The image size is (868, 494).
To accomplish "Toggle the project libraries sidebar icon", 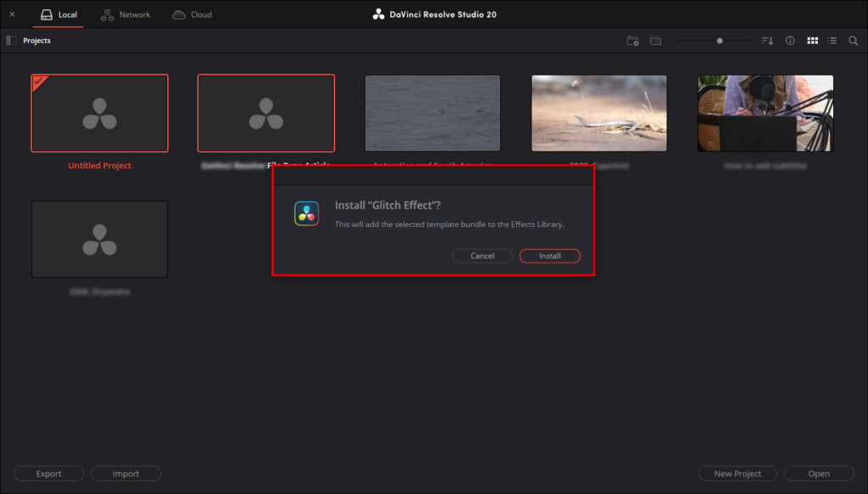I will click(11, 41).
